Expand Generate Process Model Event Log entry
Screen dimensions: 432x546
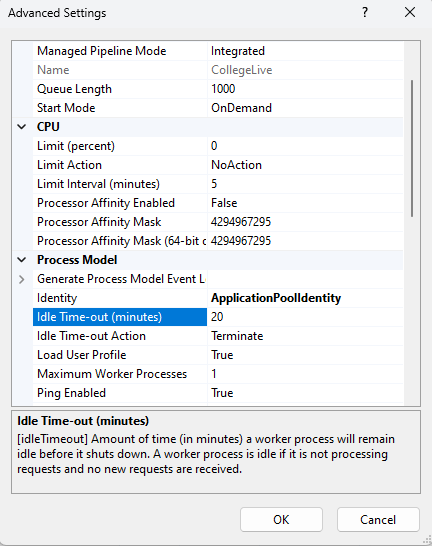[x=22, y=279]
